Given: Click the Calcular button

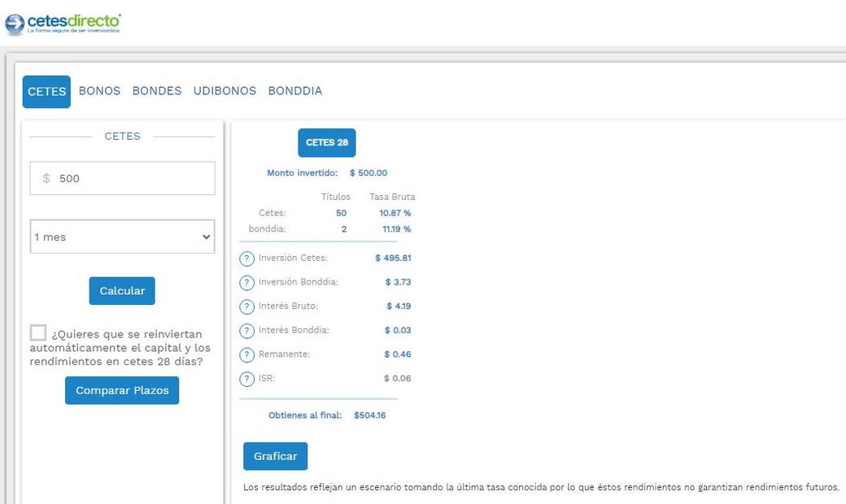Looking at the screenshot, I should tap(122, 291).
